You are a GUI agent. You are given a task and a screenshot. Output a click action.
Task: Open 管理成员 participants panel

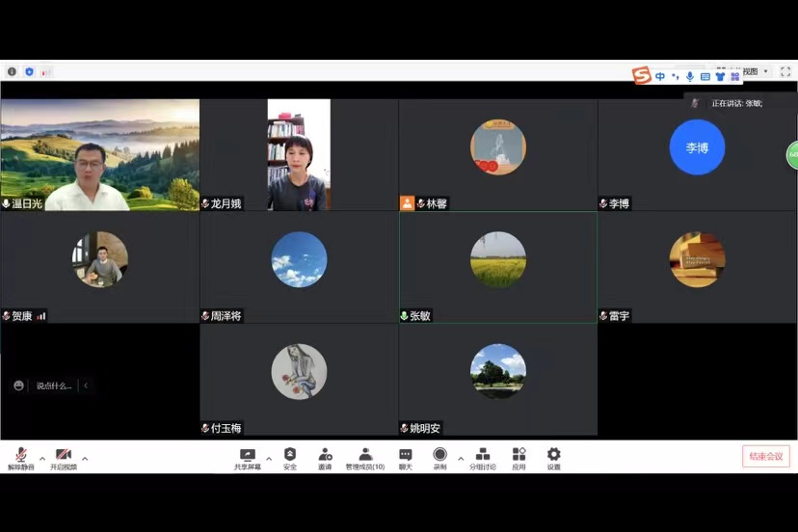coord(365,457)
